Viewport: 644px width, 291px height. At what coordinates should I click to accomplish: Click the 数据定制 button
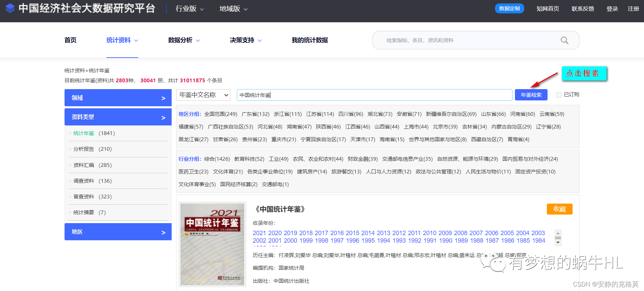509,9
